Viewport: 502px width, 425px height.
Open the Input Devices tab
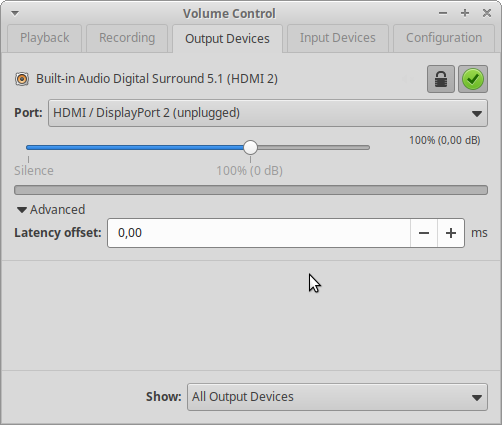pos(338,38)
